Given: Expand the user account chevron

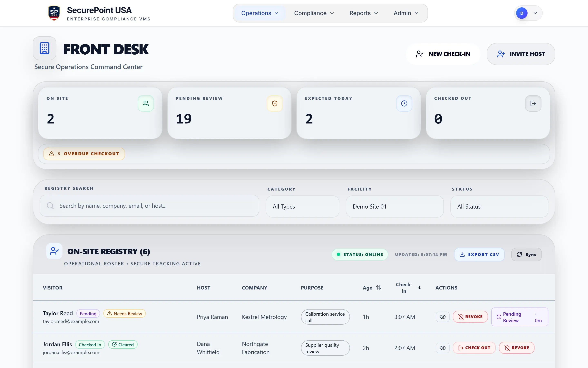Looking at the screenshot, I should pyautogui.click(x=535, y=13).
